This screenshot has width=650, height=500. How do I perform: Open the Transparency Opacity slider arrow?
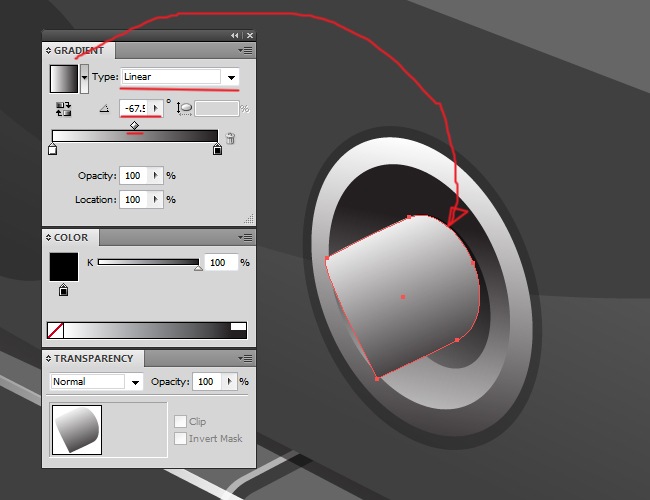coord(229,382)
